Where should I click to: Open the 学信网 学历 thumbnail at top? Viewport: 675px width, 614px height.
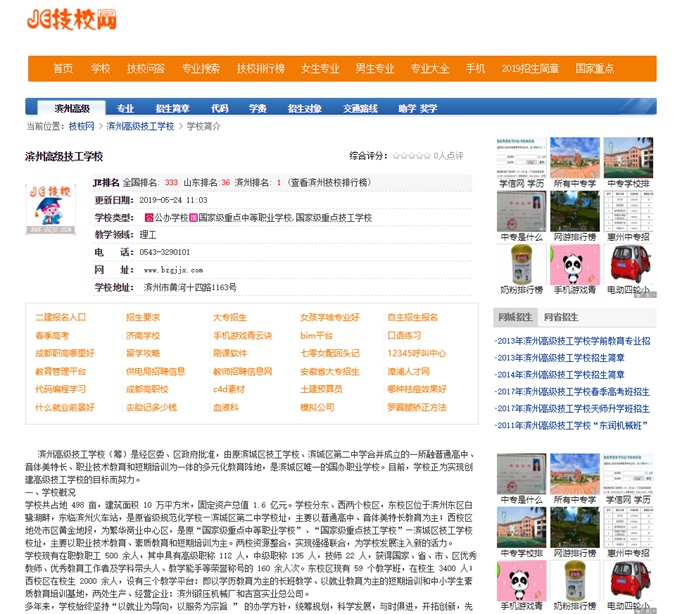(x=522, y=158)
